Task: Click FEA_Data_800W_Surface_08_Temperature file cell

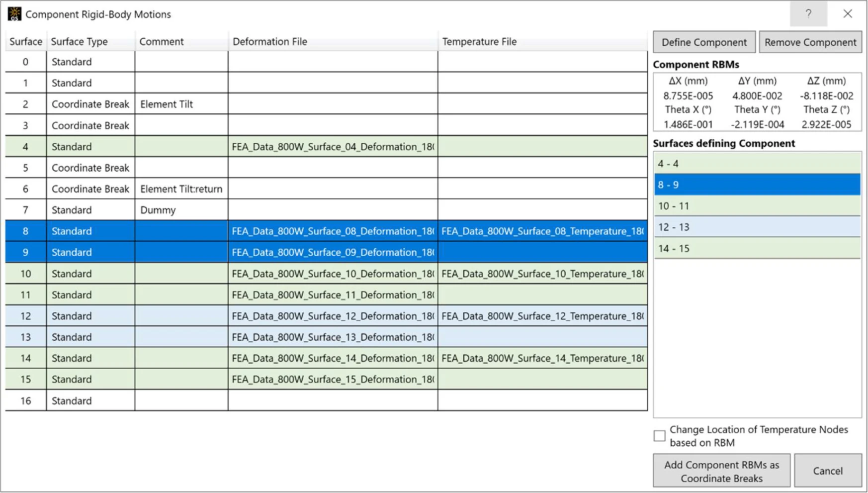Action: pos(543,231)
